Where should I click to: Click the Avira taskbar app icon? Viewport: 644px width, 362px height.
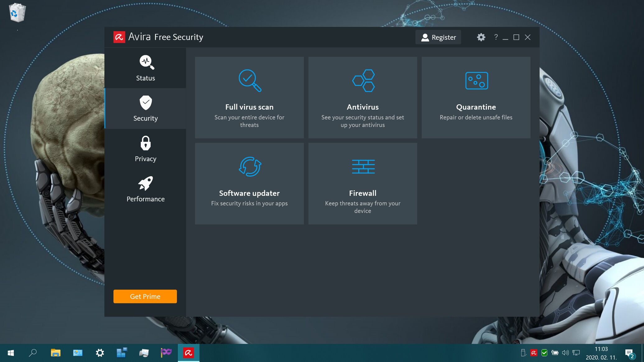coord(188,353)
